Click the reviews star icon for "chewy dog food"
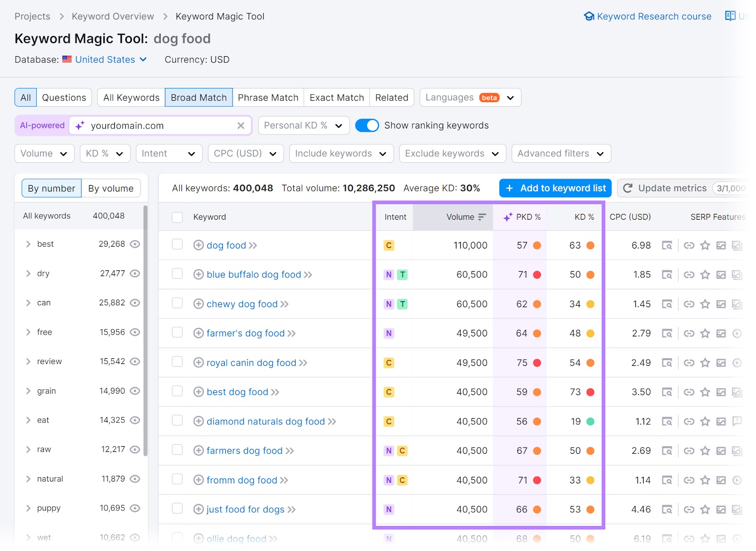Image resolution: width=756 pixels, height=551 pixels. 705,304
